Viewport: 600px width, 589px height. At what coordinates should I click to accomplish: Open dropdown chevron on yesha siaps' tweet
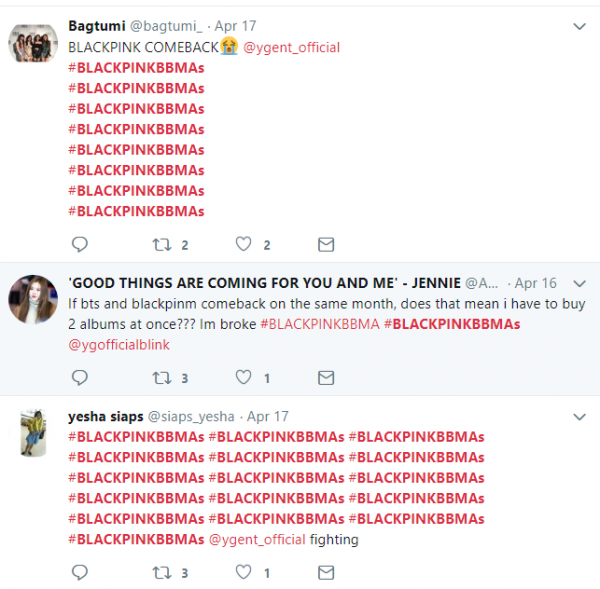click(x=579, y=417)
